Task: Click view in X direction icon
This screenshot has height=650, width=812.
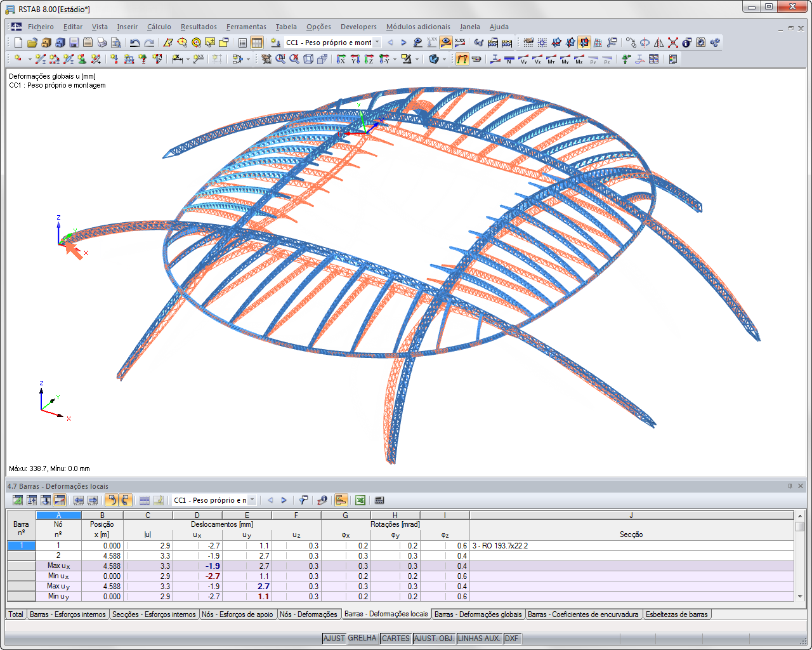Action: pos(341,59)
